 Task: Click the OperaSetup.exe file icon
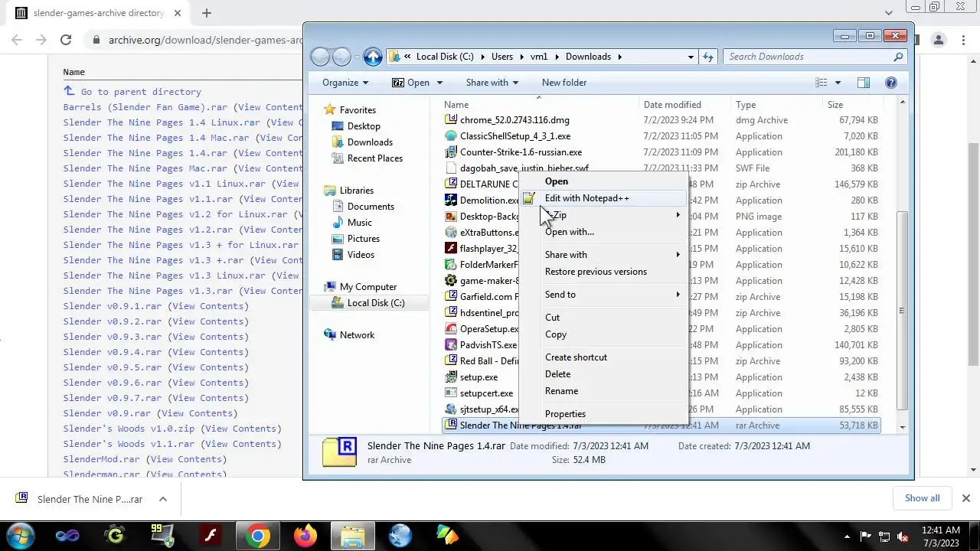click(x=451, y=328)
